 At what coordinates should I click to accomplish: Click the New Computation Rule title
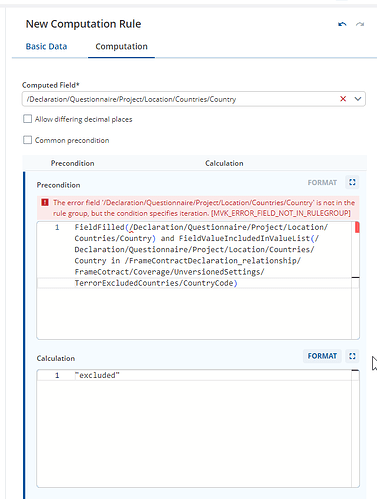click(83, 24)
